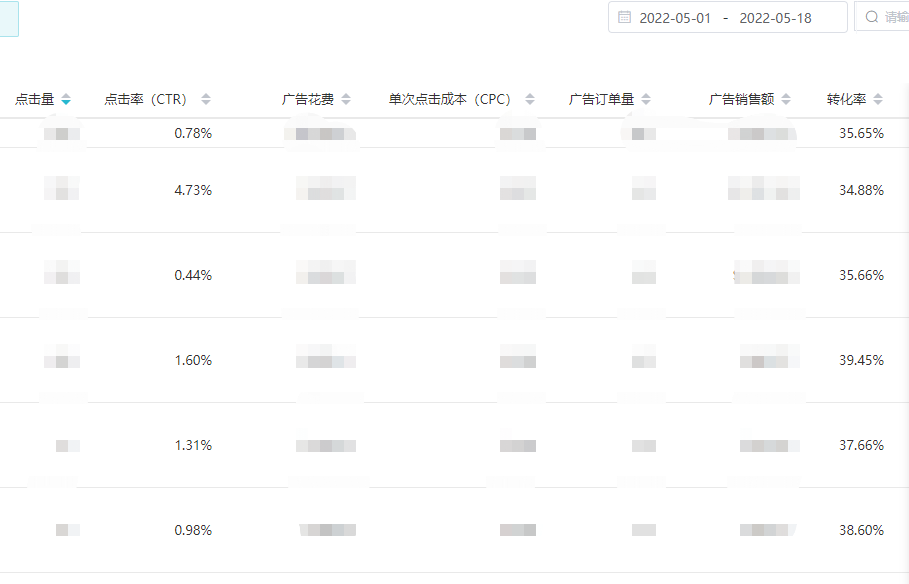Click the sort arrows next to 广告花费
909x584 pixels.
point(347,98)
